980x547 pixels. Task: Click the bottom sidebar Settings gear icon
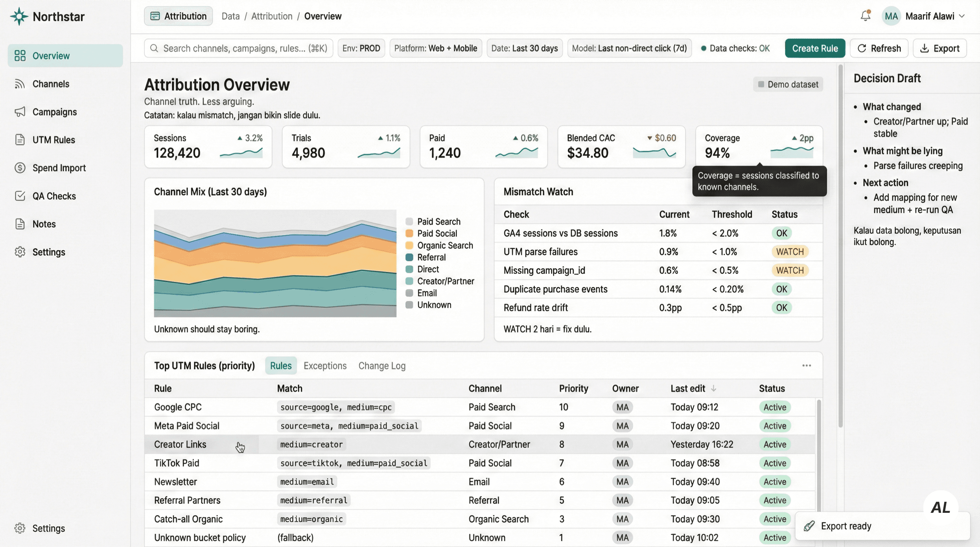(20, 528)
